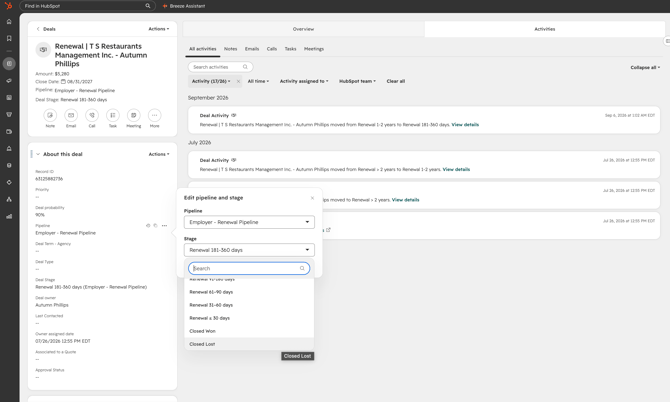Click the search magnifier in Find in HubSpot
This screenshot has height=402, width=670.
click(148, 6)
